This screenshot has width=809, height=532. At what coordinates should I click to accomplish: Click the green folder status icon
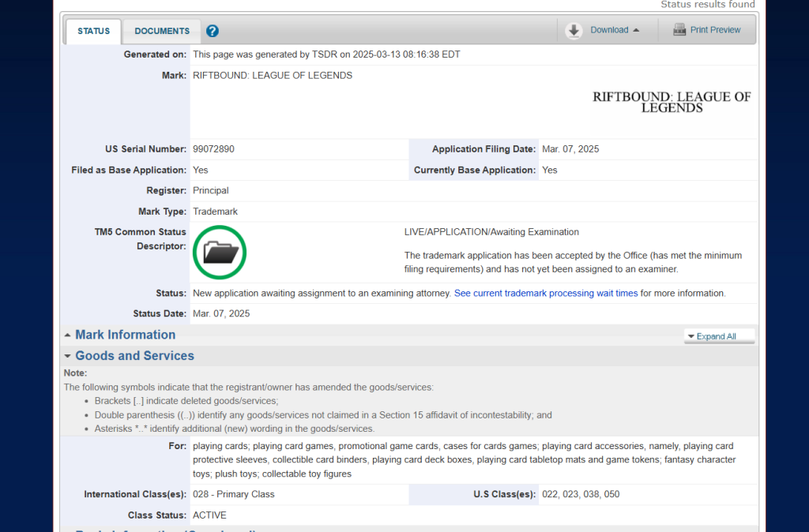point(220,253)
